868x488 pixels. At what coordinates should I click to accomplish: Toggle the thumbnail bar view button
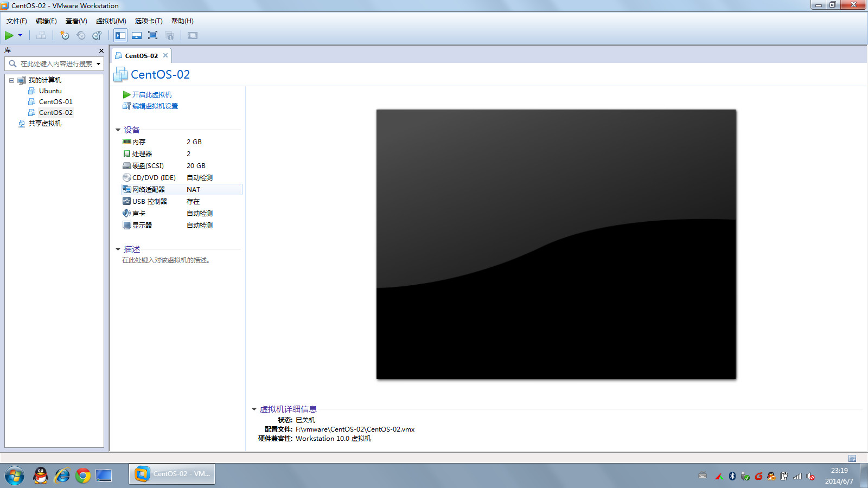[137, 35]
